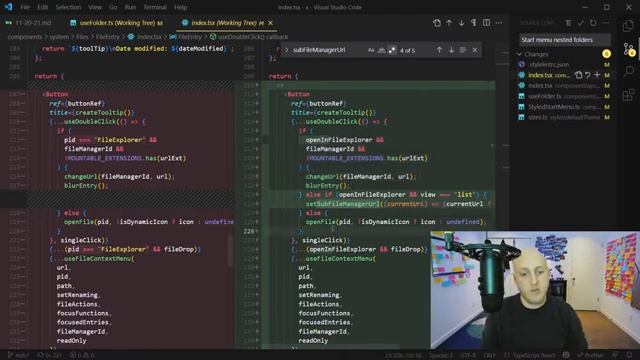This screenshot has width=640, height=360.
Task: Click the '4 of 5' match count text
Action: click(407, 50)
